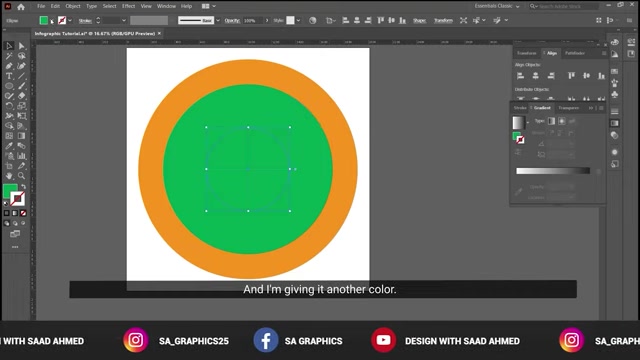Open the Edit Toolbar three dots
The height and width of the screenshot is (360, 640).
coord(15,247)
